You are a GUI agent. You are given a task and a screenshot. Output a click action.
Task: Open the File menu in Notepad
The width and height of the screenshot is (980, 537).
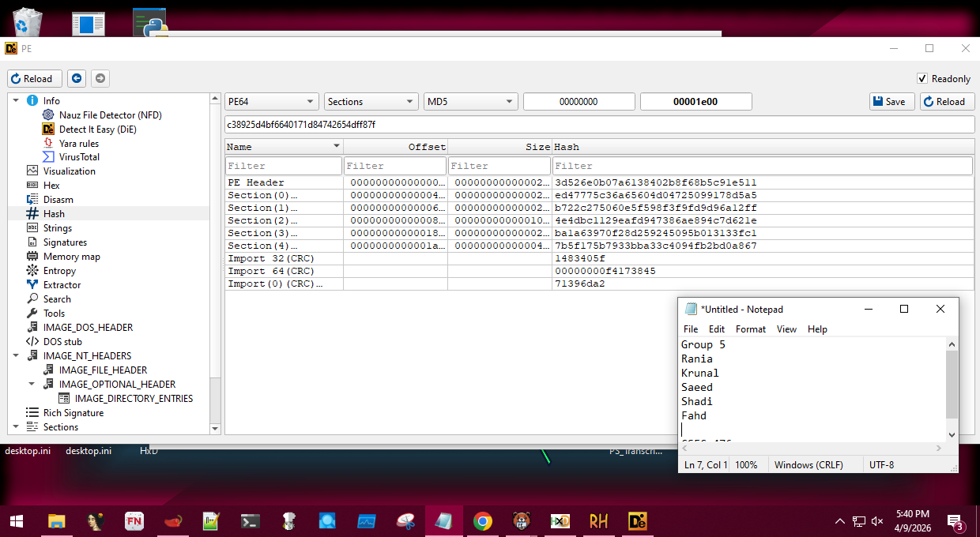(x=690, y=329)
